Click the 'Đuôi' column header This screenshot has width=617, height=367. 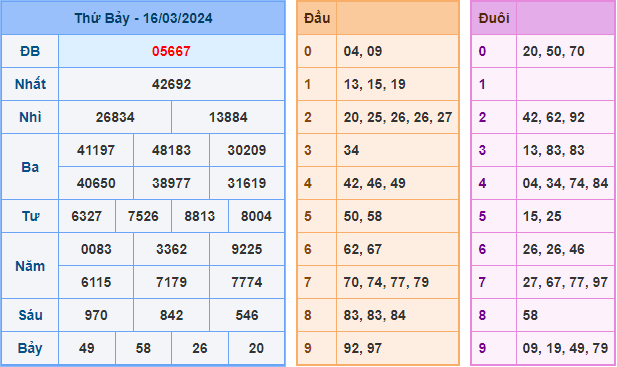(494, 18)
